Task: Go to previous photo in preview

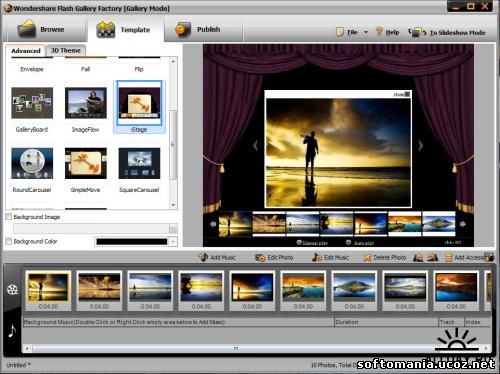Action: click(255, 146)
